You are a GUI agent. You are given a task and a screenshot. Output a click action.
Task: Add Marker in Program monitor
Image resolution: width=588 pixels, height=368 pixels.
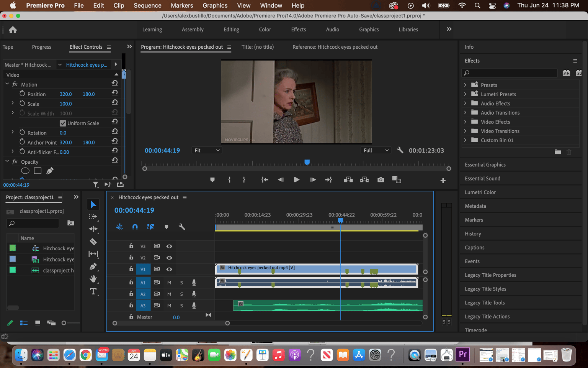(x=212, y=180)
